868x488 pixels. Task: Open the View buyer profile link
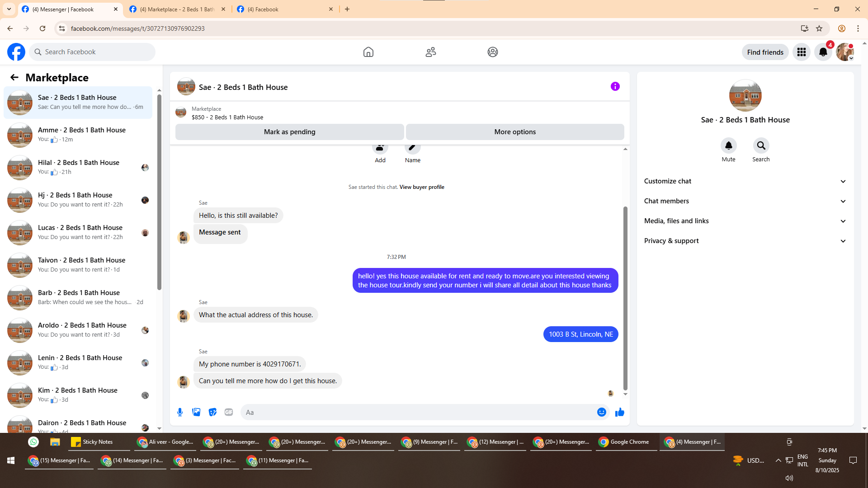click(x=421, y=187)
